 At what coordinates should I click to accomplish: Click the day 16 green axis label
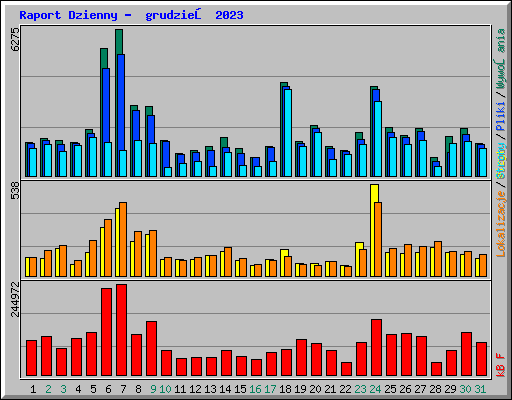(255, 389)
